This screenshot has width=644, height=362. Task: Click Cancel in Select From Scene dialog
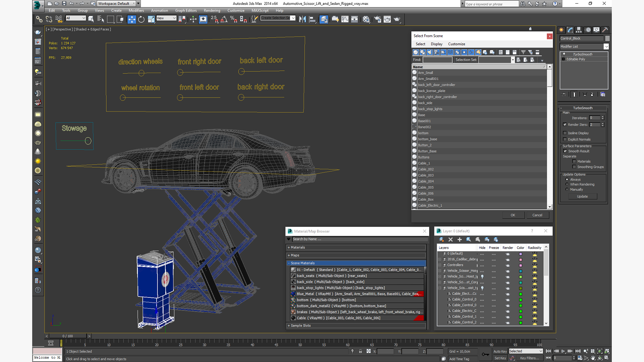537,215
